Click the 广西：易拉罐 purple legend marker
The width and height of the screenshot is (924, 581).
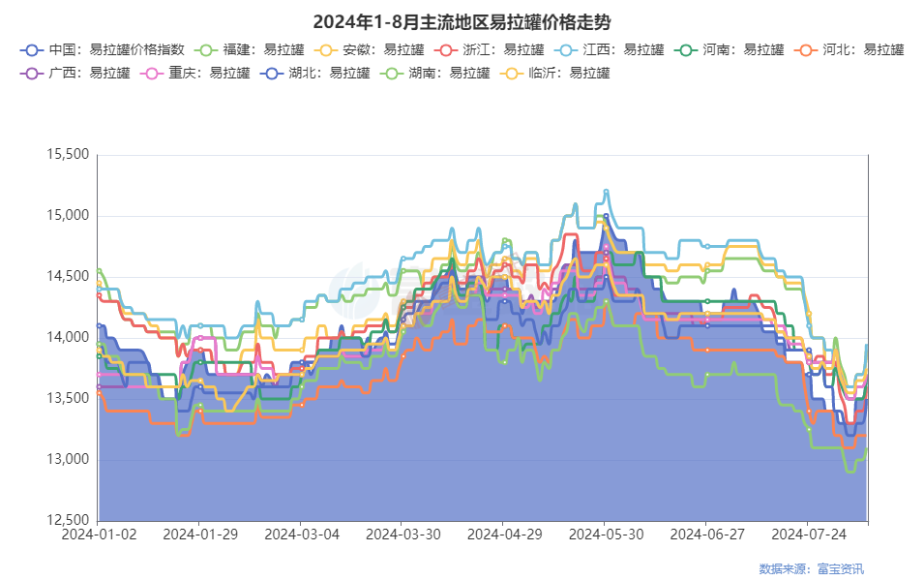tap(33, 73)
